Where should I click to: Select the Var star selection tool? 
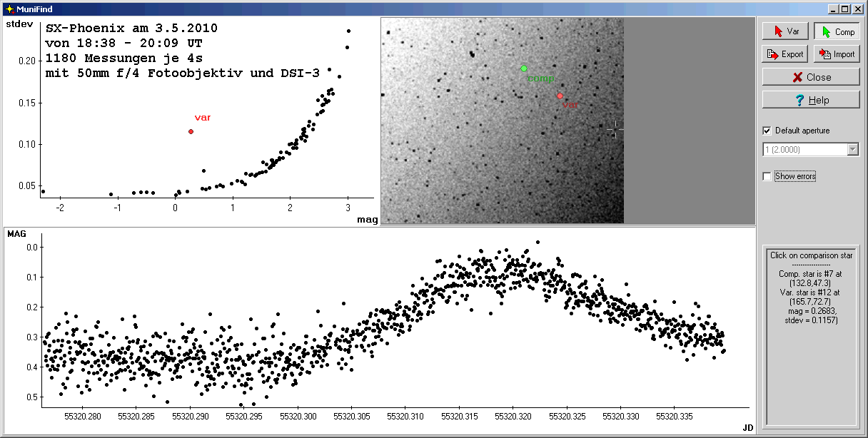(x=785, y=32)
